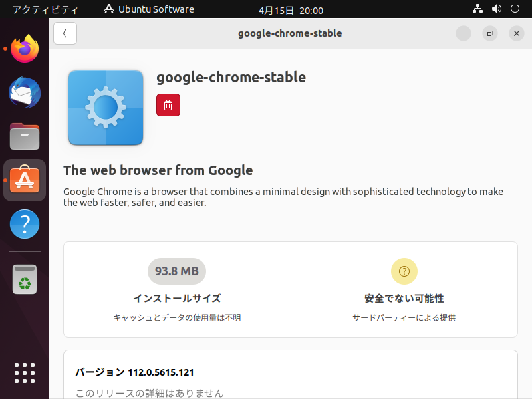Open the アクティビティ overview
The height and width of the screenshot is (399, 532).
tap(45, 9)
